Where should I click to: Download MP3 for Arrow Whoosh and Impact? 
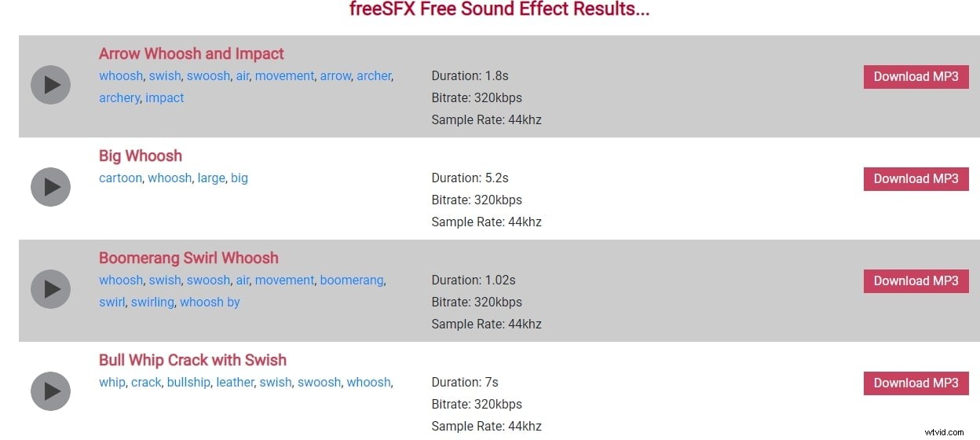[916, 76]
